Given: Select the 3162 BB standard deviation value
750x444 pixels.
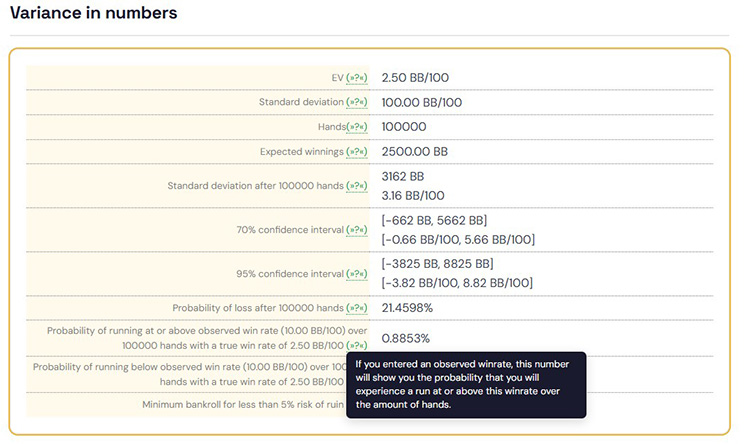Looking at the screenshot, I should [403, 176].
